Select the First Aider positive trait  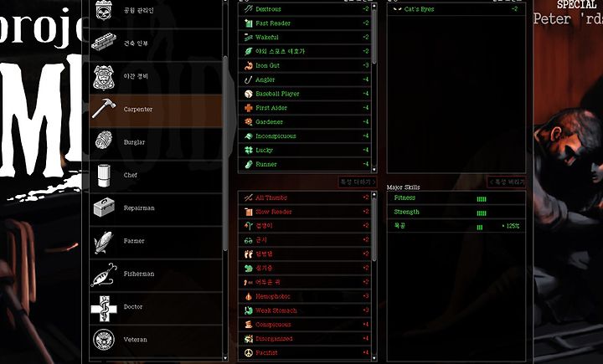point(304,108)
